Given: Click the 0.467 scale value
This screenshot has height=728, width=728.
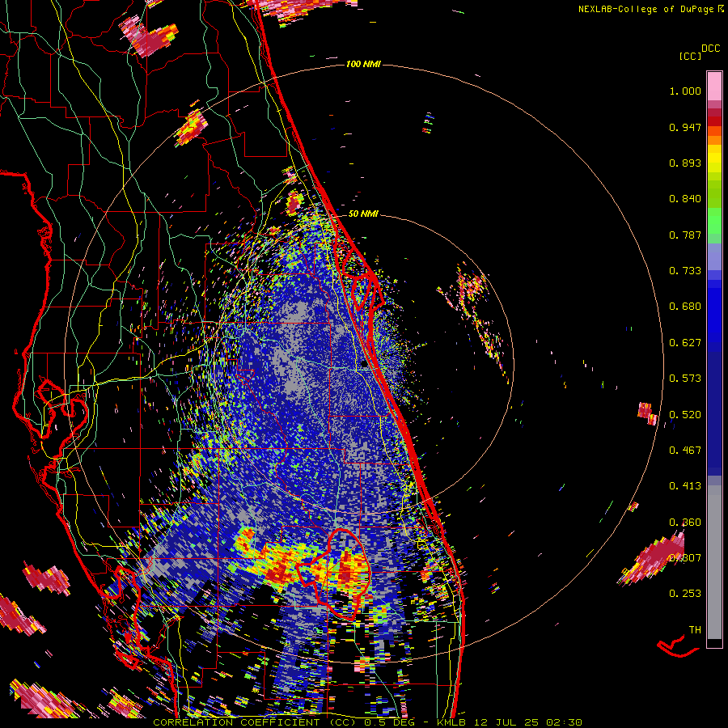Looking at the screenshot, I should click(x=685, y=451).
